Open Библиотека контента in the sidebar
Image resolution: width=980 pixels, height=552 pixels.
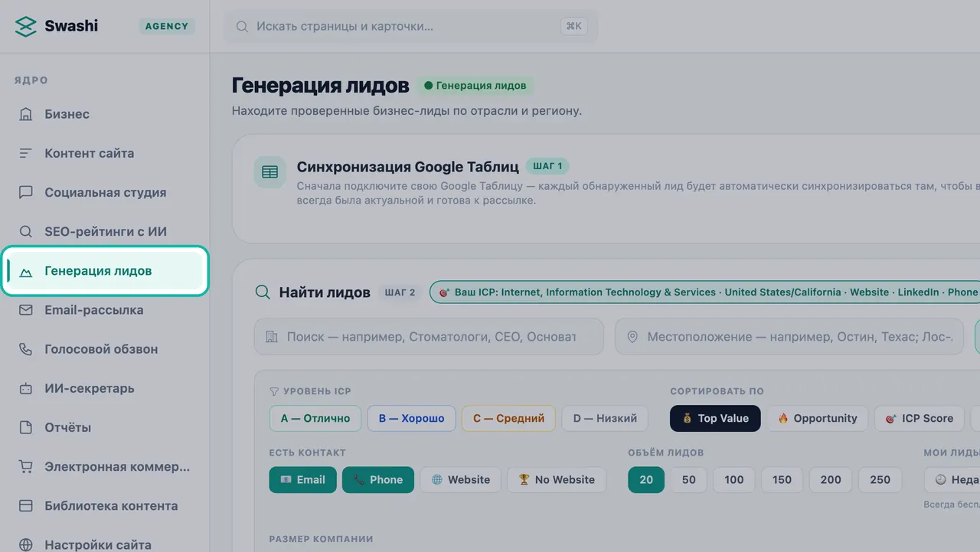point(105,505)
